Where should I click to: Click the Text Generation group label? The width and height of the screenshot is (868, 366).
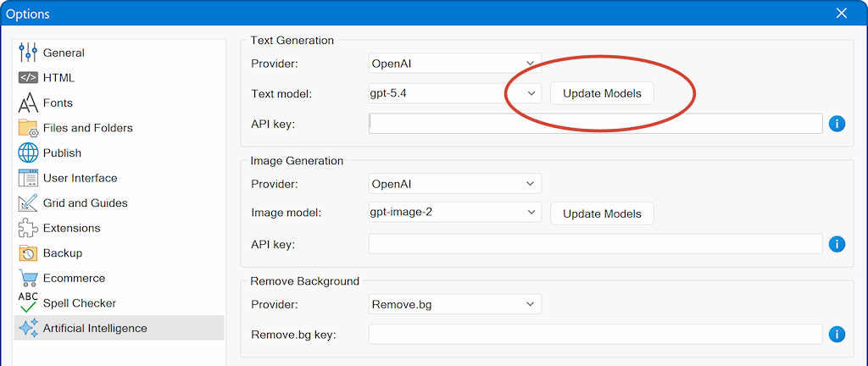point(292,41)
